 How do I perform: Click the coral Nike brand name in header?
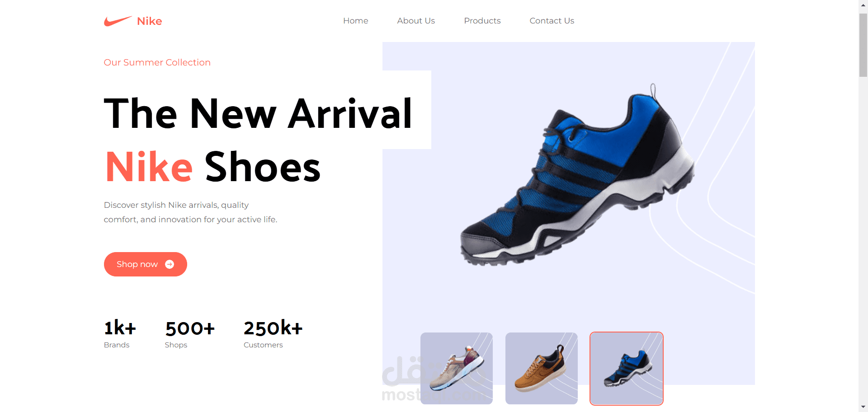[149, 21]
